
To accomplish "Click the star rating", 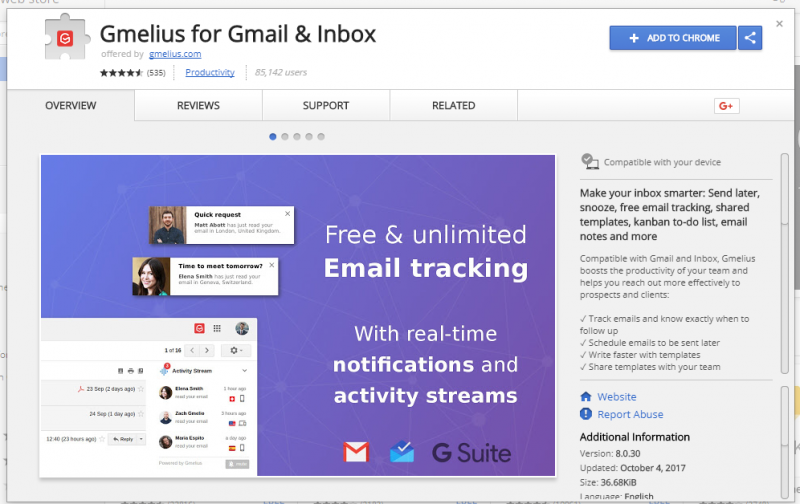I will coord(121,73).
